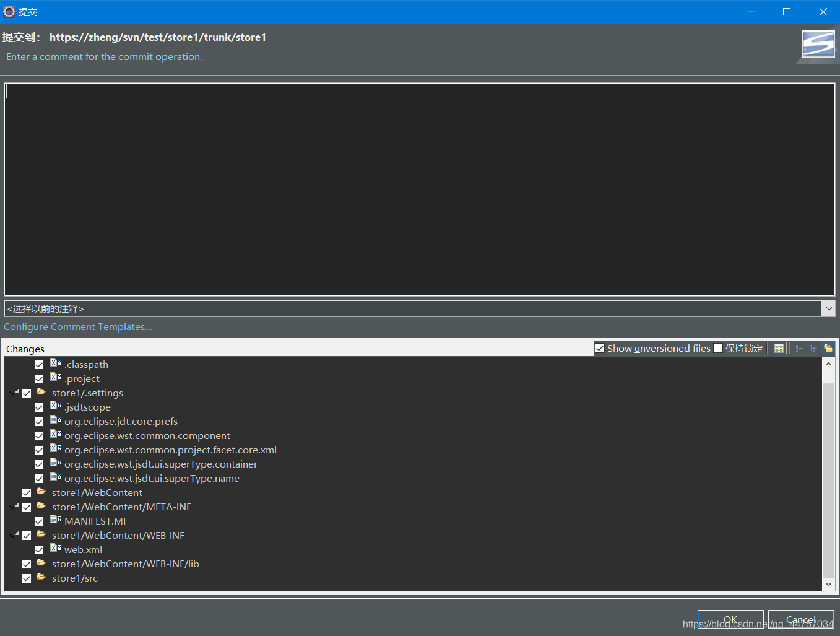840x636 pixels.
Task: Click the commit dialog title bar icon
Action: (9, 12)
